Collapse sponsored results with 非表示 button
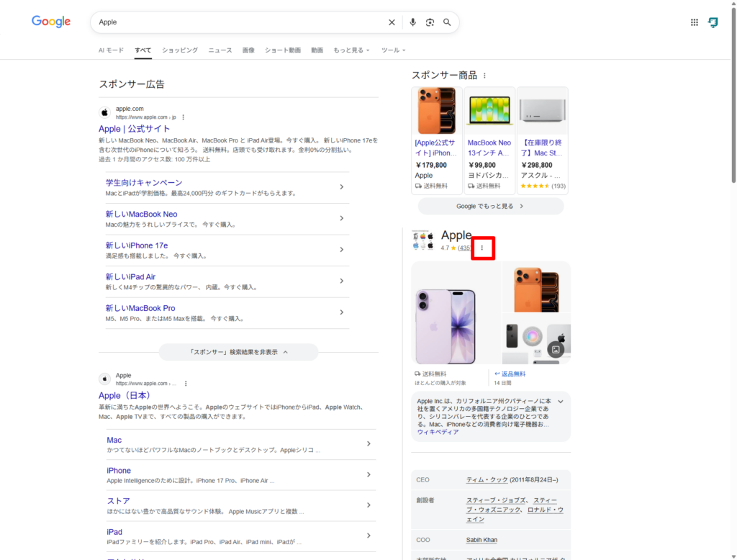737x560 pixels. tap(238, 352)
